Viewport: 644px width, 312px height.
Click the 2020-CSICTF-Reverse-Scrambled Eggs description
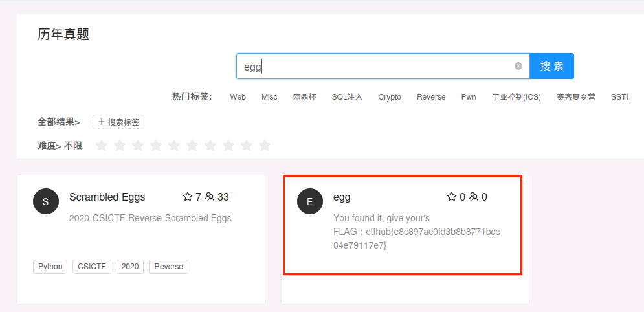pyautogui.click(x=150, y=218)
